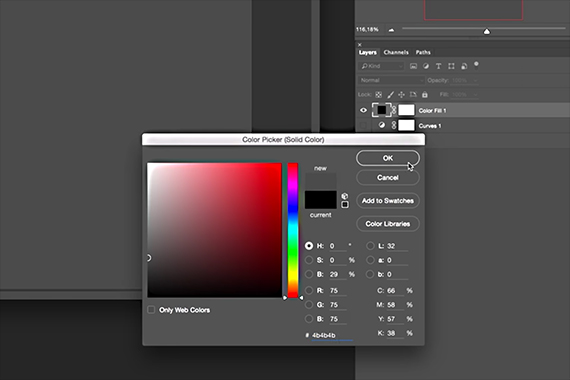570x380 pixels.
Task: Switch to the Paths tab
Action: coord(423,52)
